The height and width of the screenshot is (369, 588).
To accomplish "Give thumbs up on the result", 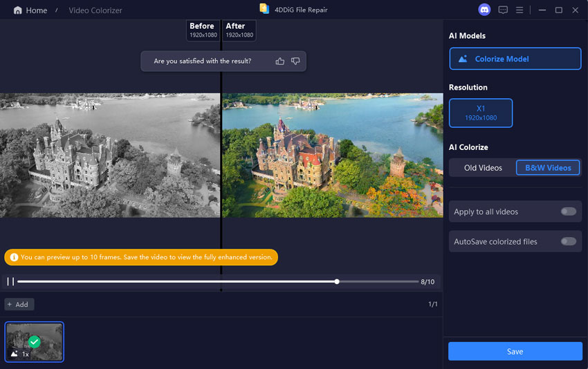I will (279, 61).
